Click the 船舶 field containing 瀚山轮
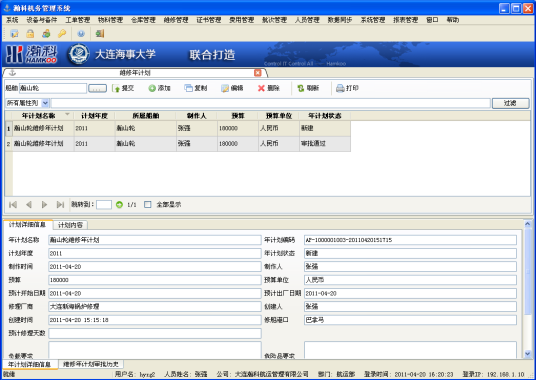Viewport: 536px width, 380px height. [x=53, y=88]
